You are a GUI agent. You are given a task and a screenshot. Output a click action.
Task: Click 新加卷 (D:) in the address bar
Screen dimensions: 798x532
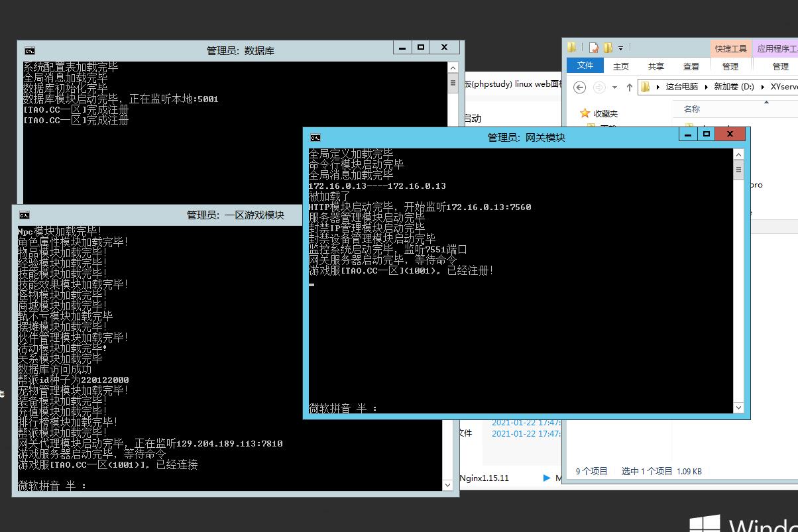click(x=734, y=87)
